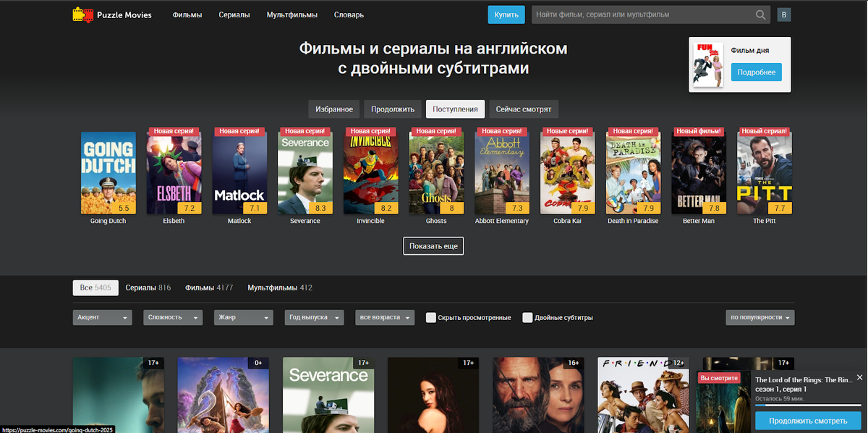Open 'Сериалы' in top navigation
The width and height of the screenshot is (868, 433).
[x=234, y=14]
